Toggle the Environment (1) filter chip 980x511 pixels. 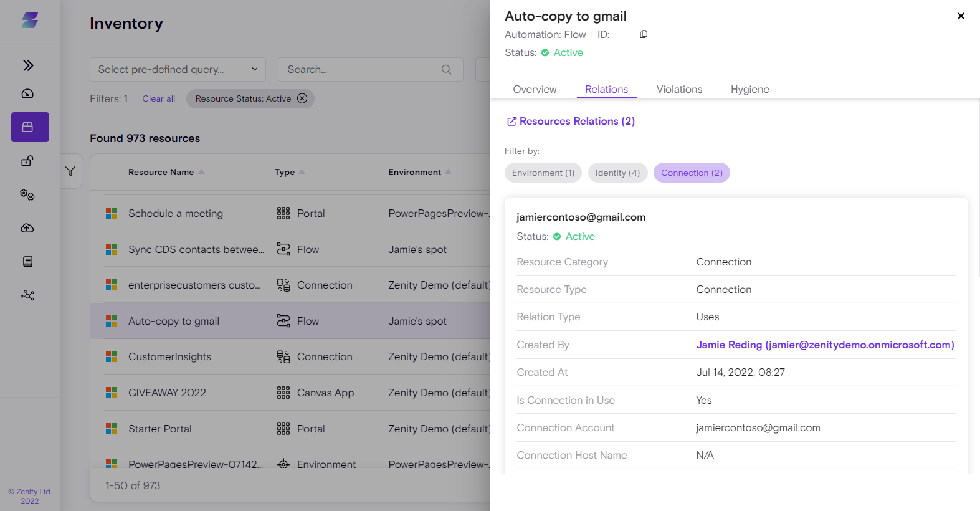[x=543, y=173]
